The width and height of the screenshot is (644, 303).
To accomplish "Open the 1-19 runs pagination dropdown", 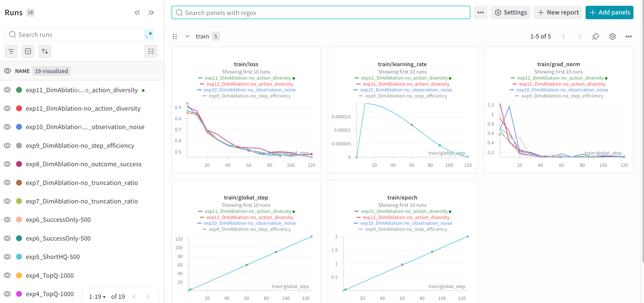I will 97,297.
